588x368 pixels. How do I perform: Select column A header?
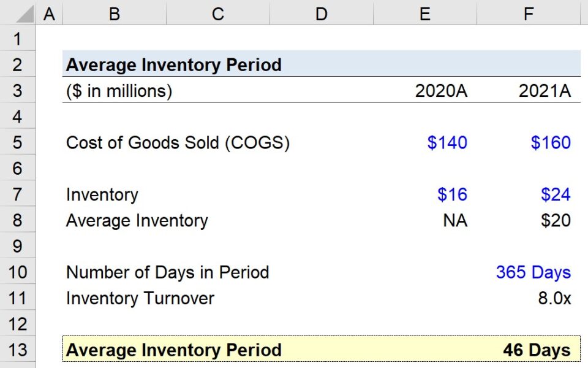click(x=49, y=13)
